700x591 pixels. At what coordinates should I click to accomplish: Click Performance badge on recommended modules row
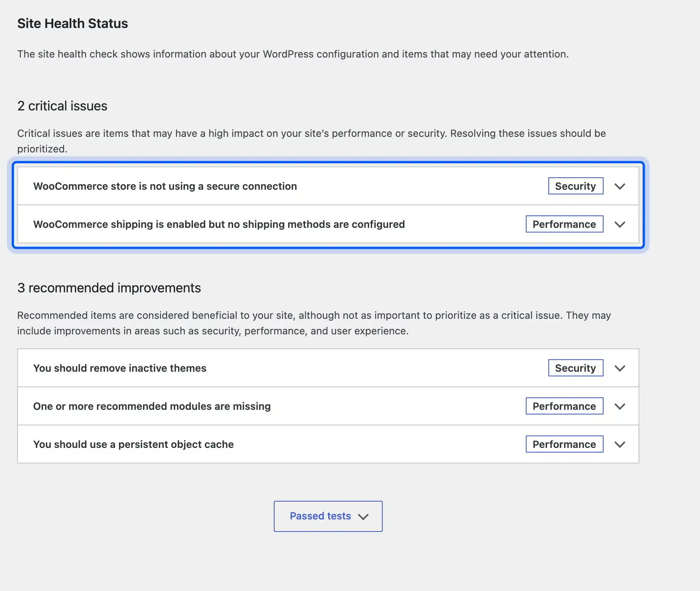point(564,406)
